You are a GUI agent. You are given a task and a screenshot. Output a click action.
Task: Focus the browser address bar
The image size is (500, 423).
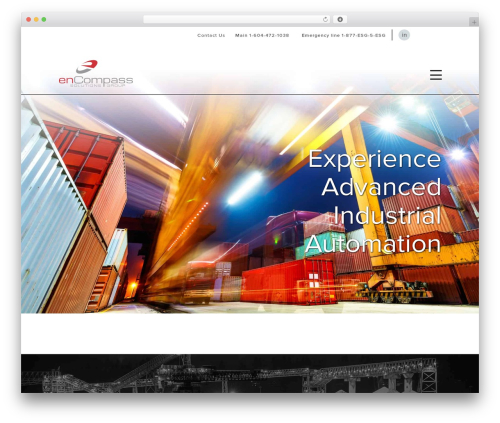point(236,20)
